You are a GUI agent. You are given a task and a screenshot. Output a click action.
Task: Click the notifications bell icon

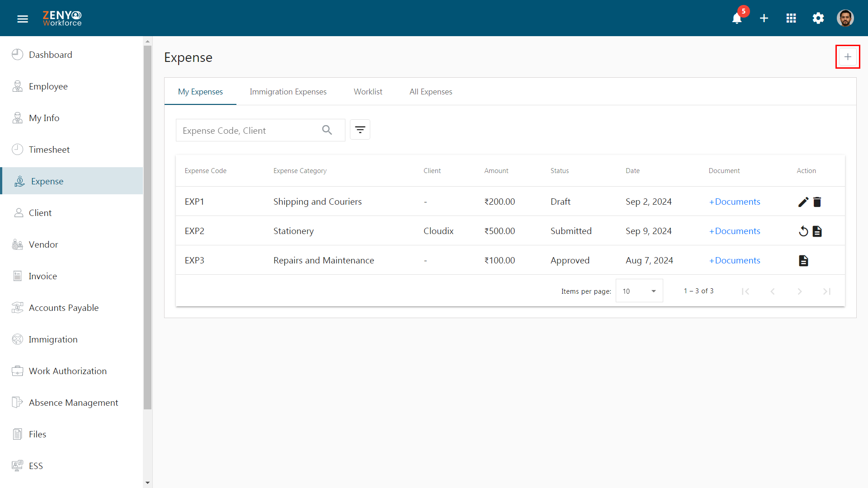click(x=737, y=19)
